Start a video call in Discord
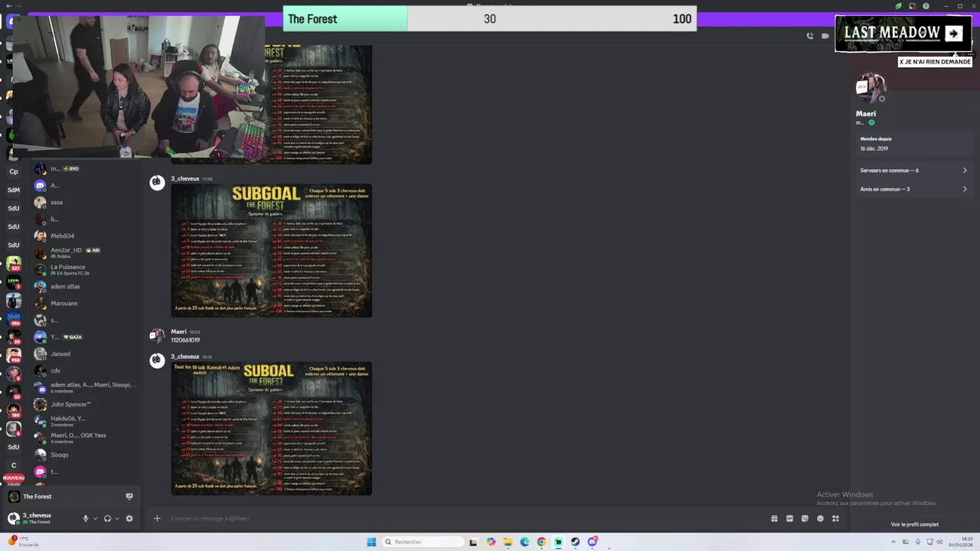The image size is (980, 551). click(825, 36)
